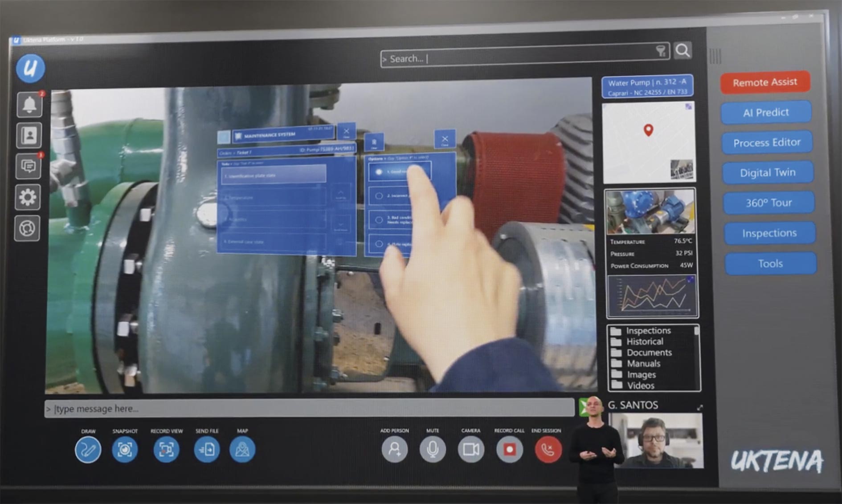Screen dimensions: 842x504
Task: Start Record Call button
Action: coord(510,449)
